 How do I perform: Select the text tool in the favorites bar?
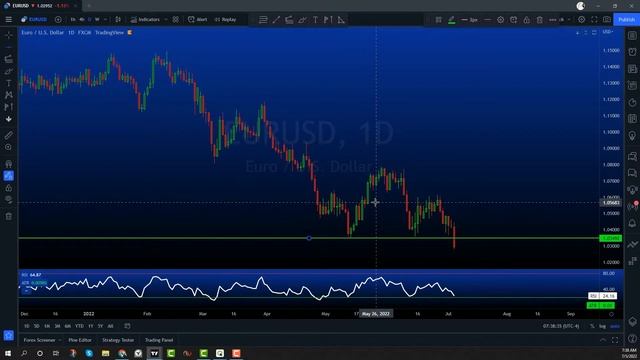(316, 19)
